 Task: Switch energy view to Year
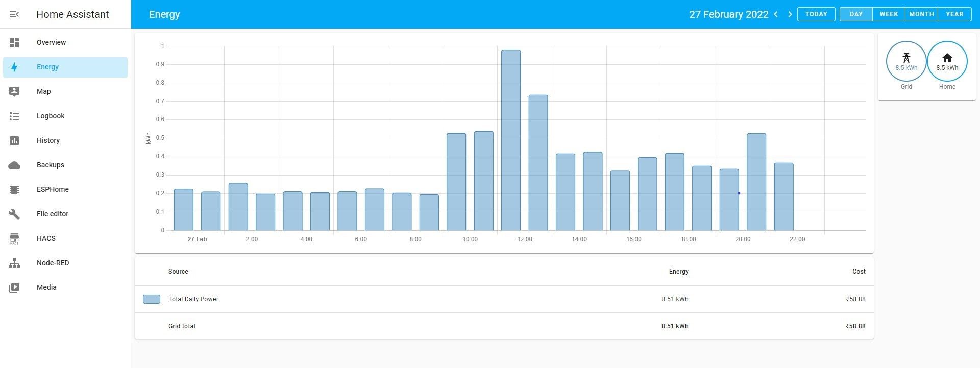[x=954, y=14]
